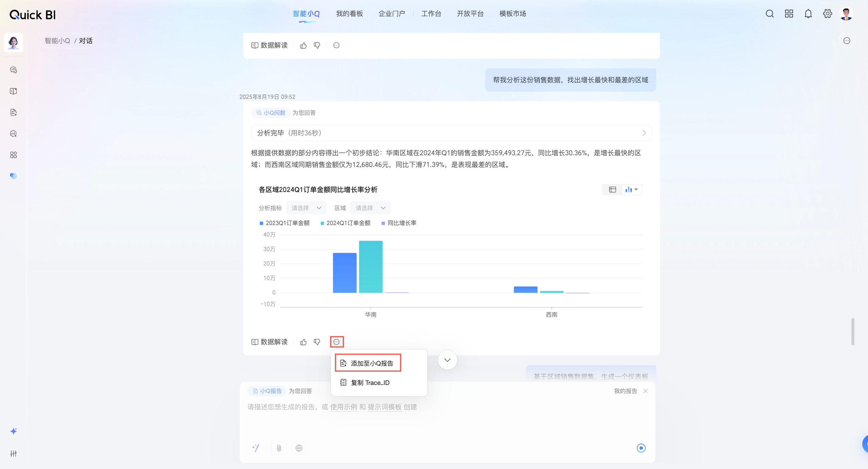868x469 pixels.
Task: Open more options on the top answer card
Action: (x=336, y=46)
